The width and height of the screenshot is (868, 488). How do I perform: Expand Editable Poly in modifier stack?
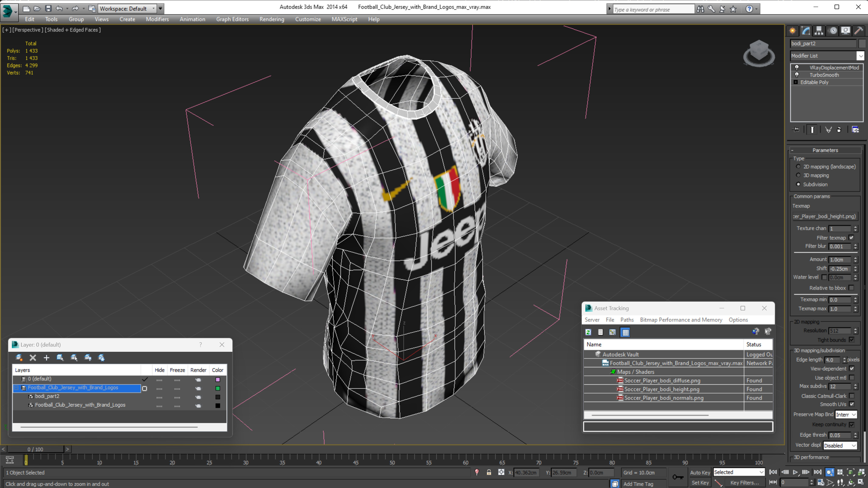click(x=796, y=82)
